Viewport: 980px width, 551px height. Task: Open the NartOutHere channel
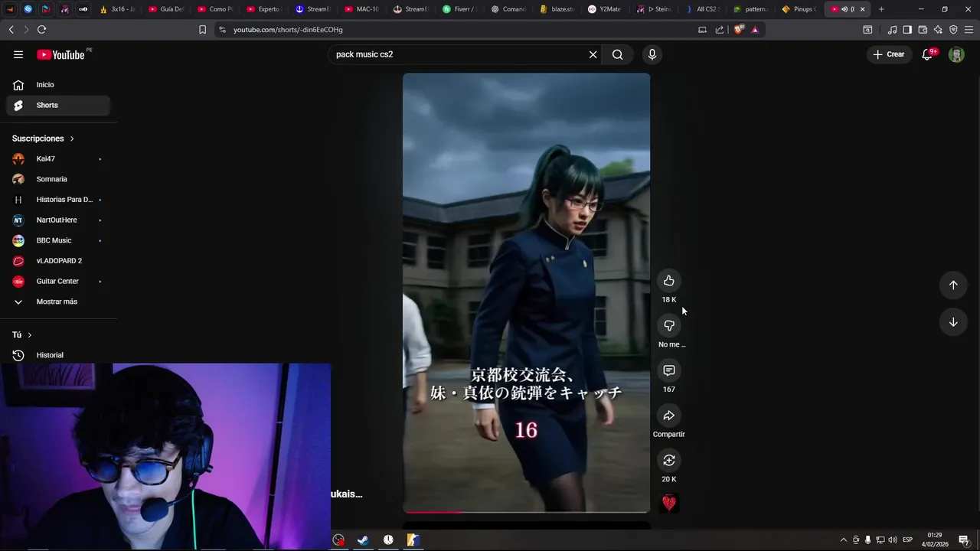coord(58,220)
